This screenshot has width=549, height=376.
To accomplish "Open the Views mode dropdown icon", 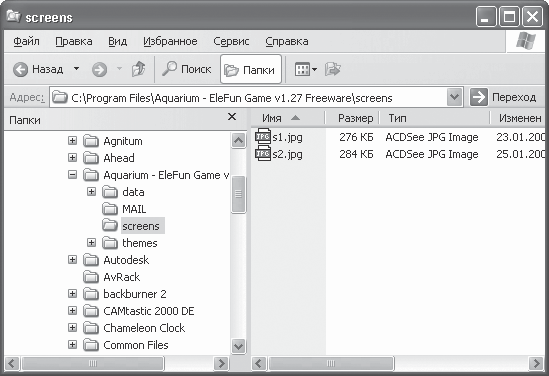I will (306, 69).
